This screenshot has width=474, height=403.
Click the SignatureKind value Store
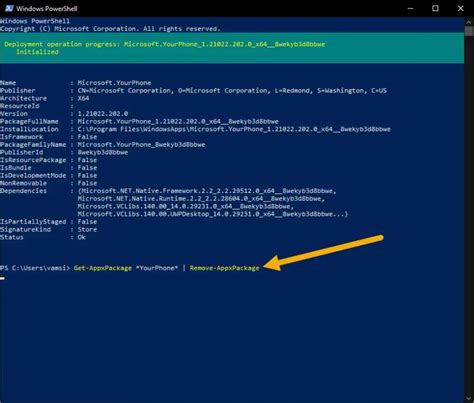[x=87, y=229]
